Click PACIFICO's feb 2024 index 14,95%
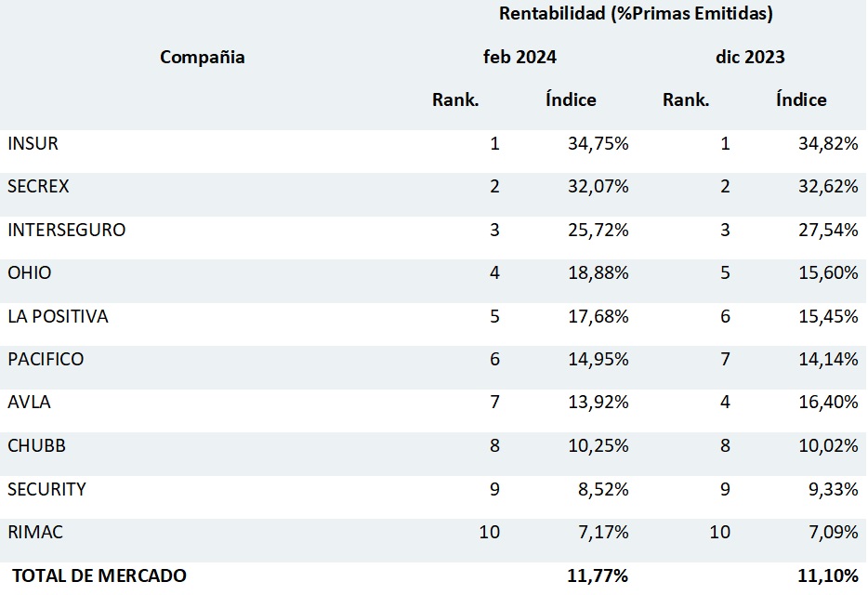Screen dimensions: 868x595 598,359
